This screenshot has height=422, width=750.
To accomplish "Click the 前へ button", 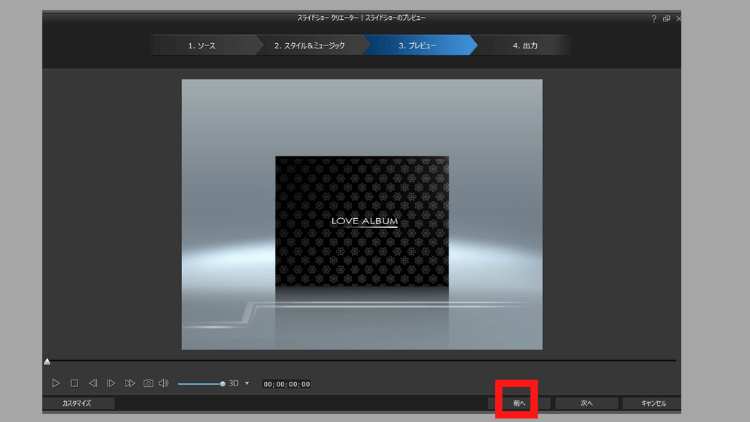I will [518, 404].
